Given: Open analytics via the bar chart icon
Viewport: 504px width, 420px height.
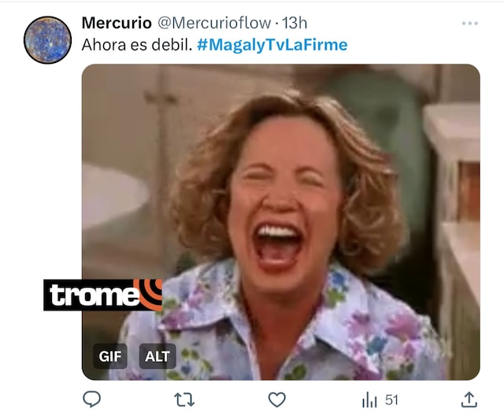Looking at the screenshot, I should pyautogui.click(x=369, y=400).
